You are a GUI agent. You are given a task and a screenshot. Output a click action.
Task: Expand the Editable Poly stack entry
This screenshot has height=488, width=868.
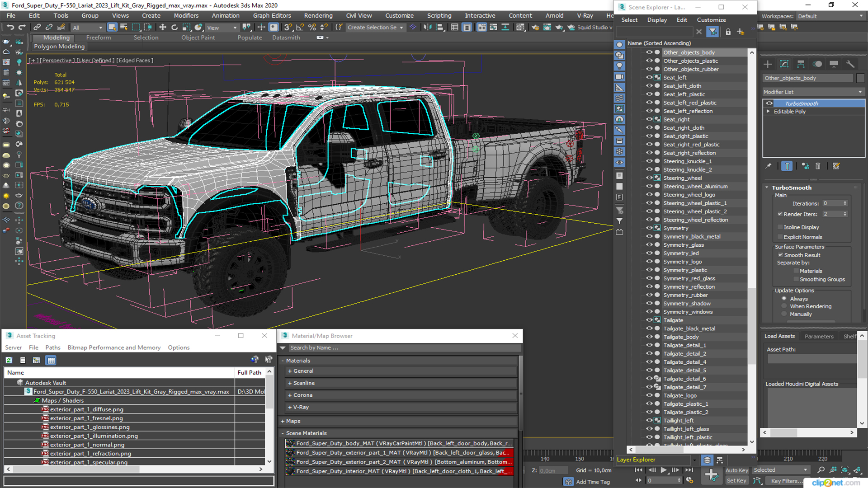768,112
